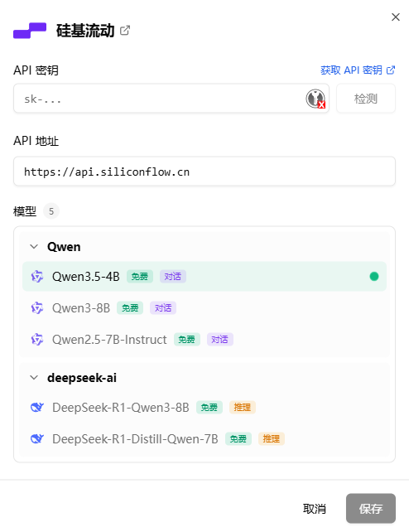The height and width of the screenshot is (532, 409).
Task: Click 推理 tag on DeepSeek-R1-Distill-Qwen-7B
Action: point(272,438)
